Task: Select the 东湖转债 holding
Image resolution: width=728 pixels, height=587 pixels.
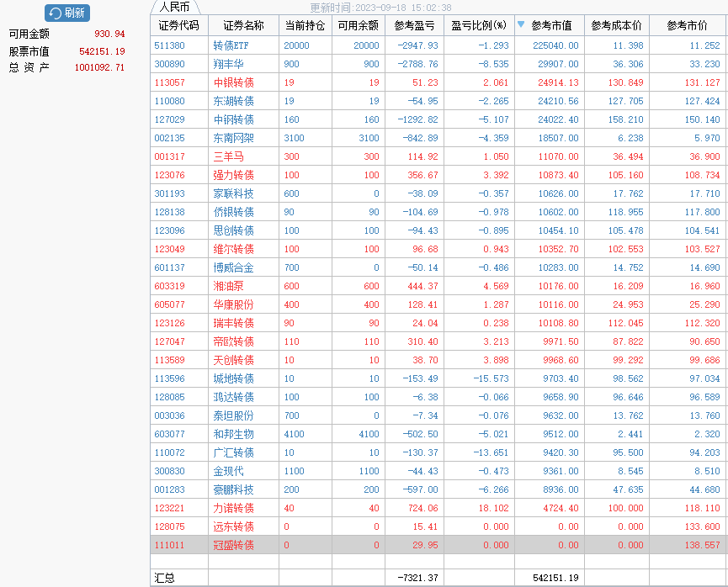Action: pos(233,101)
